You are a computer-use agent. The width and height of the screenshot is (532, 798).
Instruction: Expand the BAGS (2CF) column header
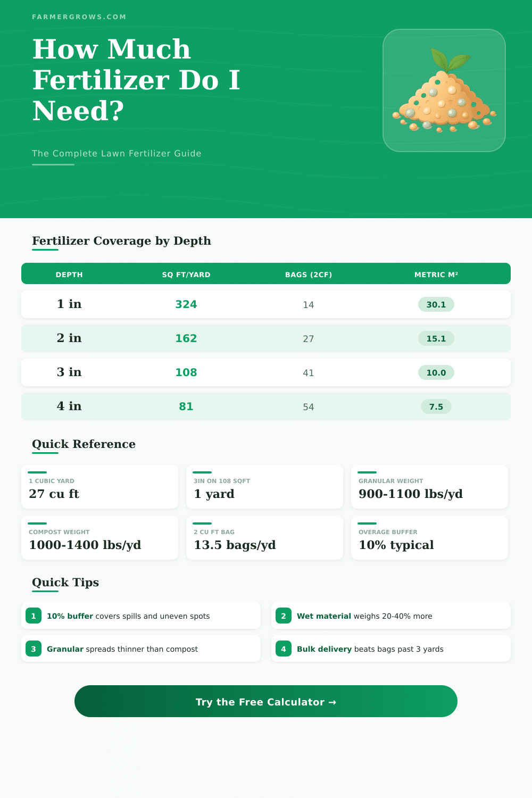click(x=308, y=275)
